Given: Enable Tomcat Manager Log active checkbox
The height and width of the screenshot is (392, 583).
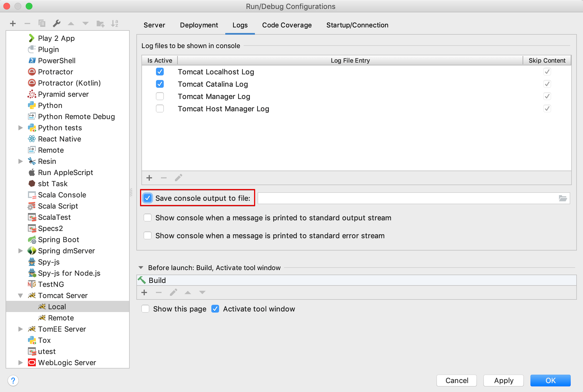Looking at the screenshot, I should 160,96.
